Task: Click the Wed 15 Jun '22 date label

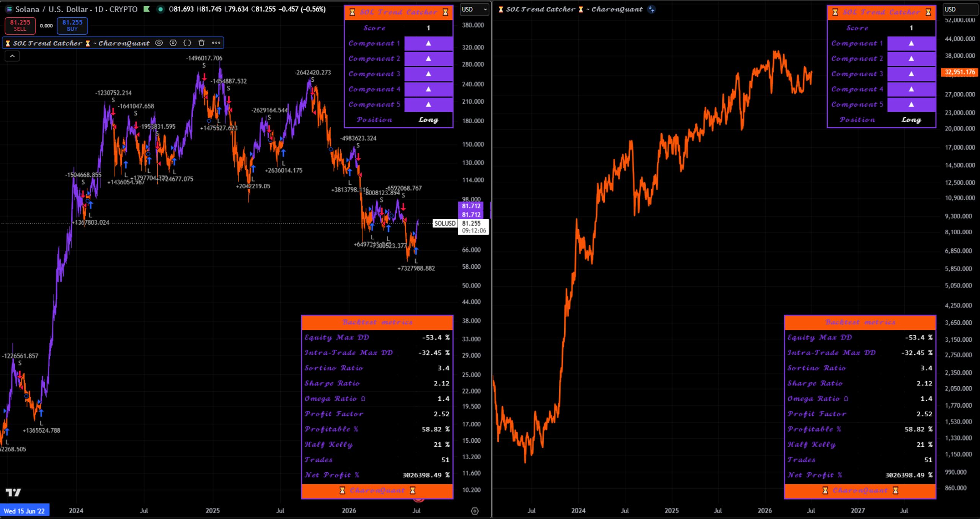Action: tap(24, 511)
